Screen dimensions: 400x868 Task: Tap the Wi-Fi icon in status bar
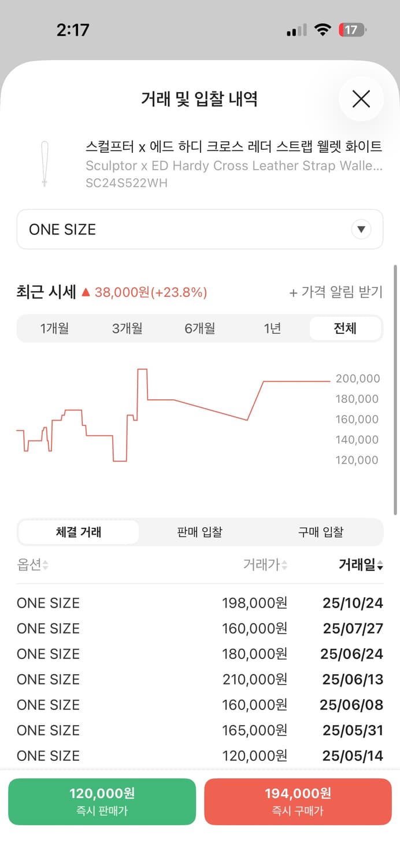[x=323, y=29]
